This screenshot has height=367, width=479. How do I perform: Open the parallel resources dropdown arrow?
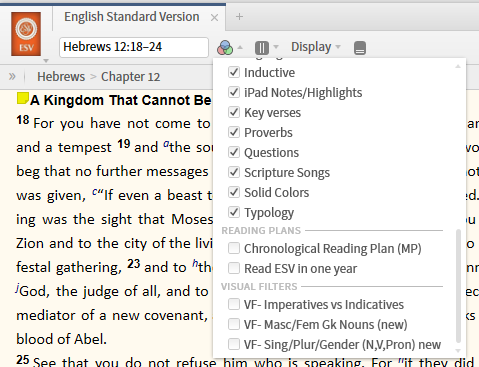click(x=276, y=47)
